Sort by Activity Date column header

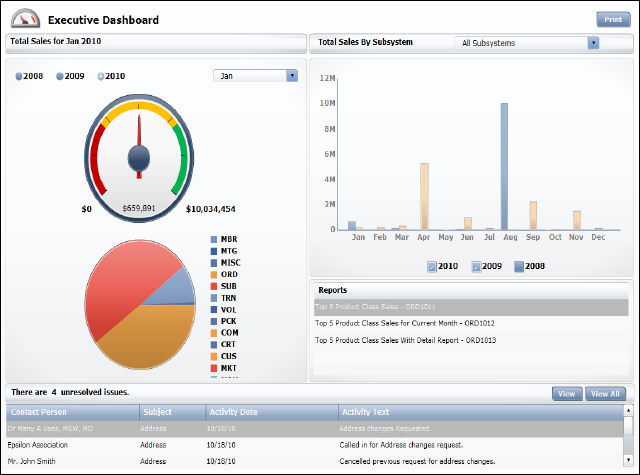233,412
